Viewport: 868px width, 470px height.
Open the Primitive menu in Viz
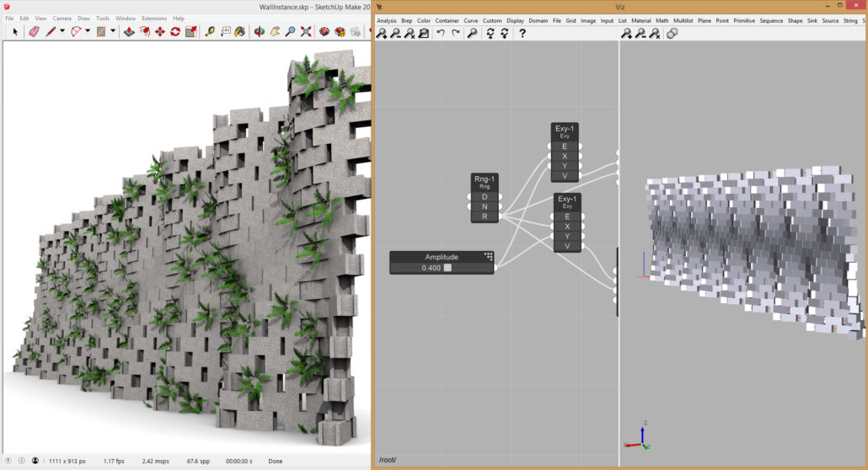[744, 20]
